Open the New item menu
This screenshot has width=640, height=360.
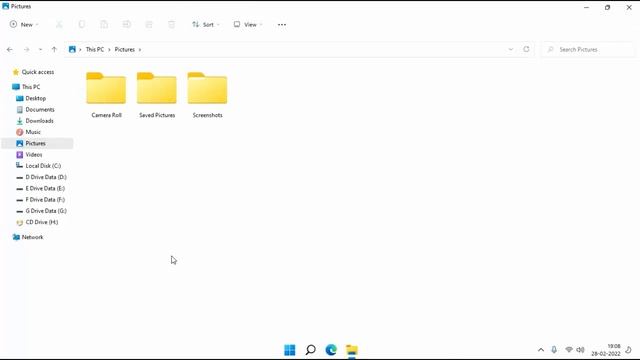tap(24, 24)
